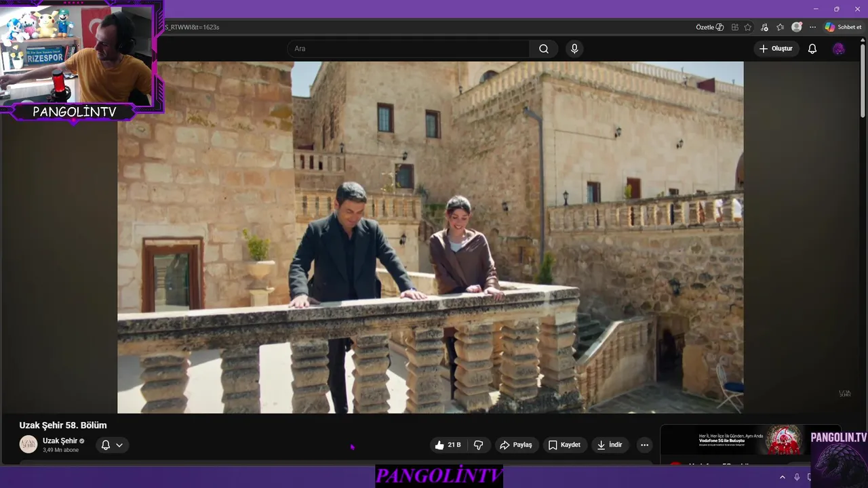Download video with İndir button
Viewport: 868px width, 488px height.
pos(610,445)
